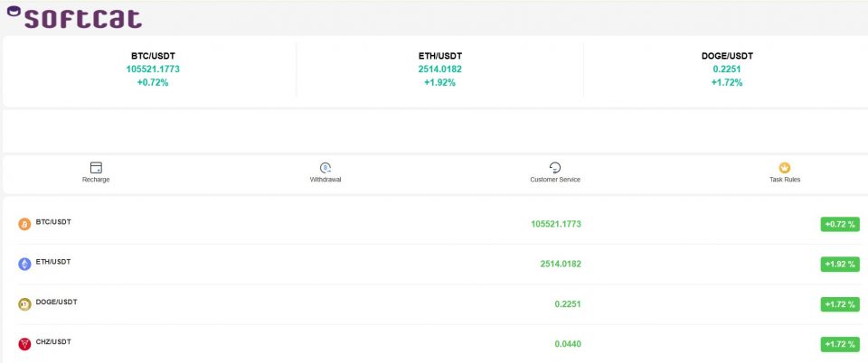
Task: Open the Recharge wallet icon
Action: 96,167
